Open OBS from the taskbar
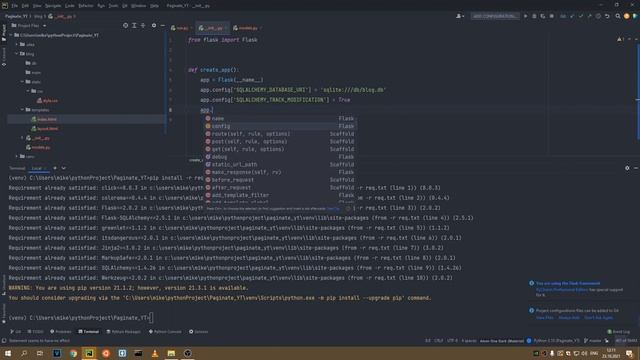Viewport: 640px width, 360px height. pyautogui.click(x=187, y=353)
